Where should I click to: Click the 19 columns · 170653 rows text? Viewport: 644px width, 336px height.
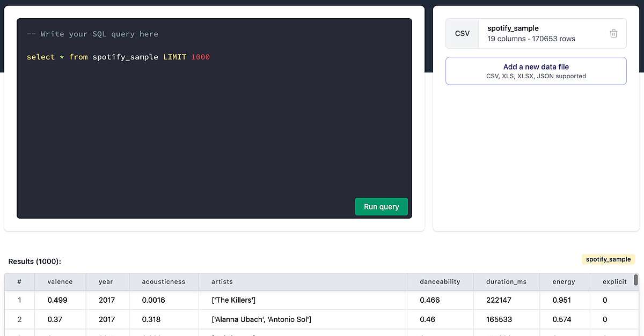pyautogui.click(x=531, y=39)
